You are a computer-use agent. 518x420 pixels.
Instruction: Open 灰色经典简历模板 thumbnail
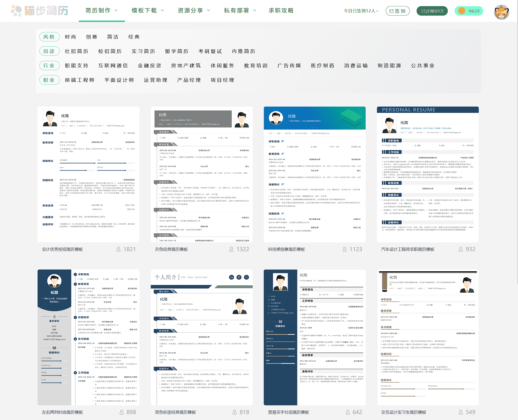tap(201, 174)
